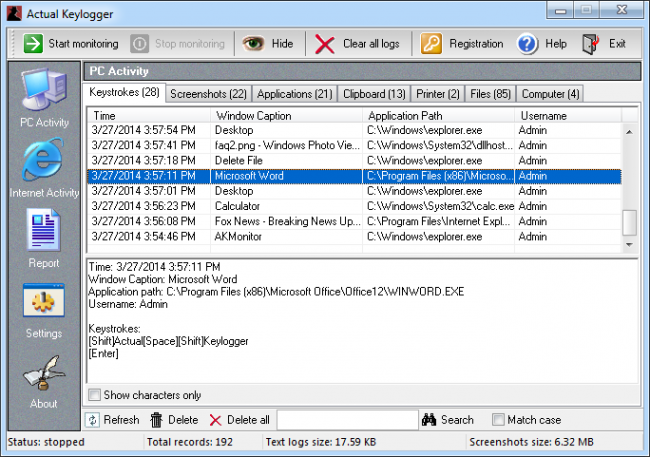Viewport: 650px width, 457px height.
Task: Open About via the quill icon
Action: pyautogui.click(x=44, y=372)
